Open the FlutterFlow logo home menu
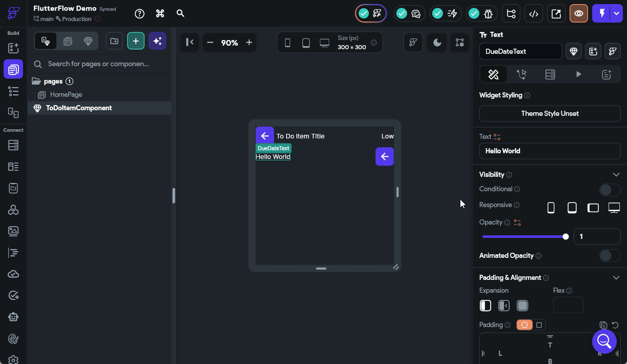This screenshot has width=627, height=364. [x=13, y=14]
